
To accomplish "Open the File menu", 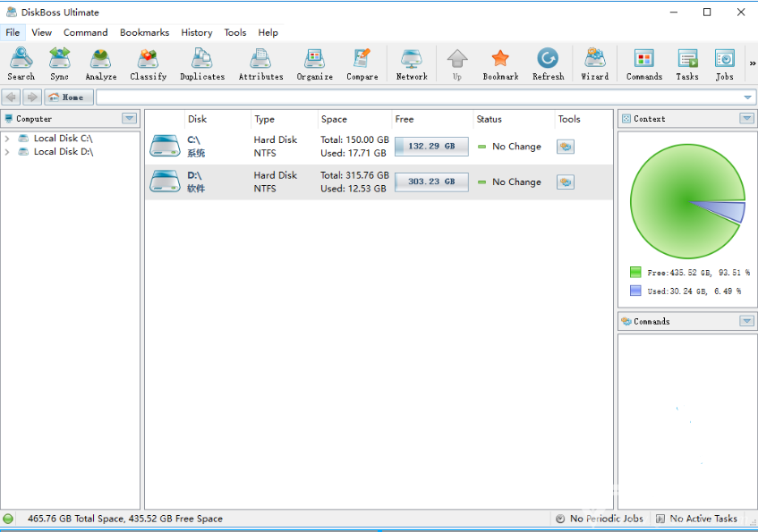I will [x=13, y=32].
